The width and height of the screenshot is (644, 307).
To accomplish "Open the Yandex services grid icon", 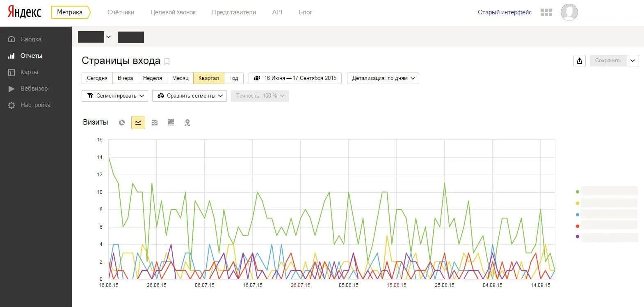I will 546,12.
